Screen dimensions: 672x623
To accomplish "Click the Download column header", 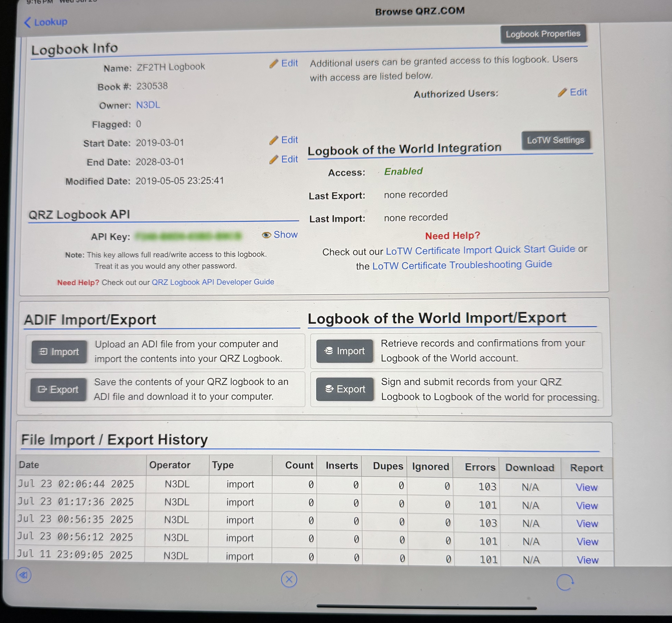I will pyautogui.click(x=530, y=468).
